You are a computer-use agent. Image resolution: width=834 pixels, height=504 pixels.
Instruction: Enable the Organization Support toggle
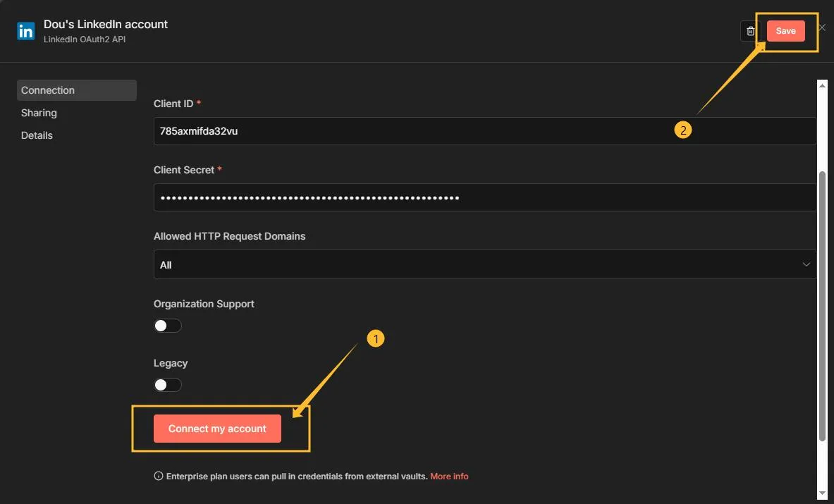pyautogui.click(x=168, y=326)
